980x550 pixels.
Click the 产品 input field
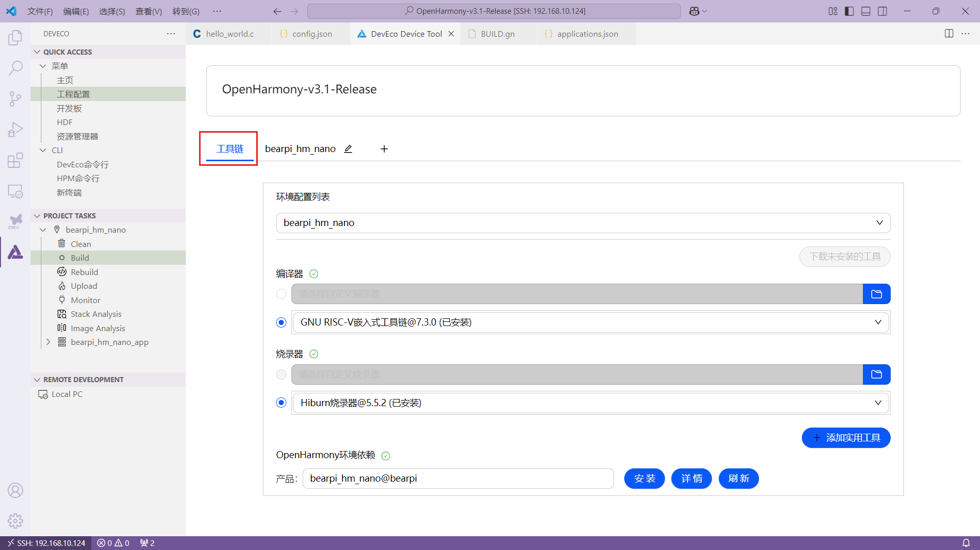458,479
